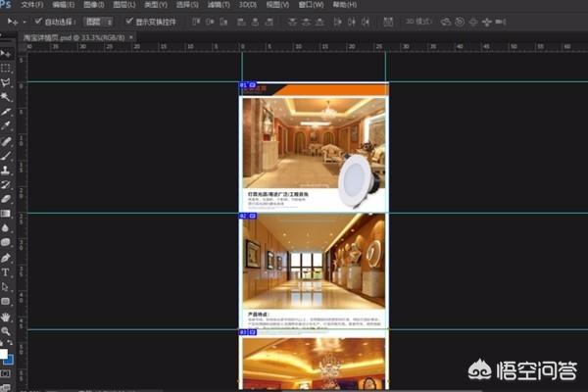Select the Gradient tool
588x392 pixels.
[6, 214]
